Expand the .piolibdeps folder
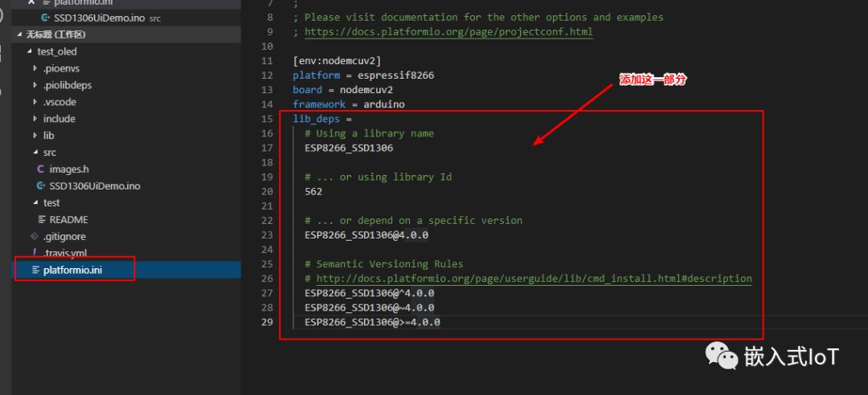The image size is (868, 395). pos(35,85)
